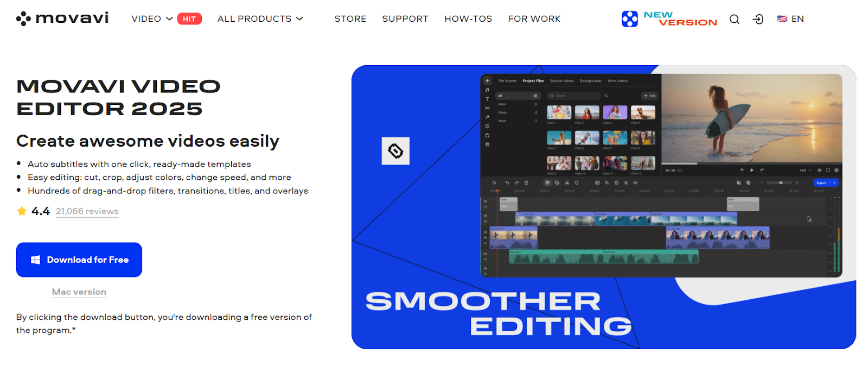Image resolution: width=868 pixels, height=372 pixels.
Task: Click the Export button in the editor
Action: point(821,183)
